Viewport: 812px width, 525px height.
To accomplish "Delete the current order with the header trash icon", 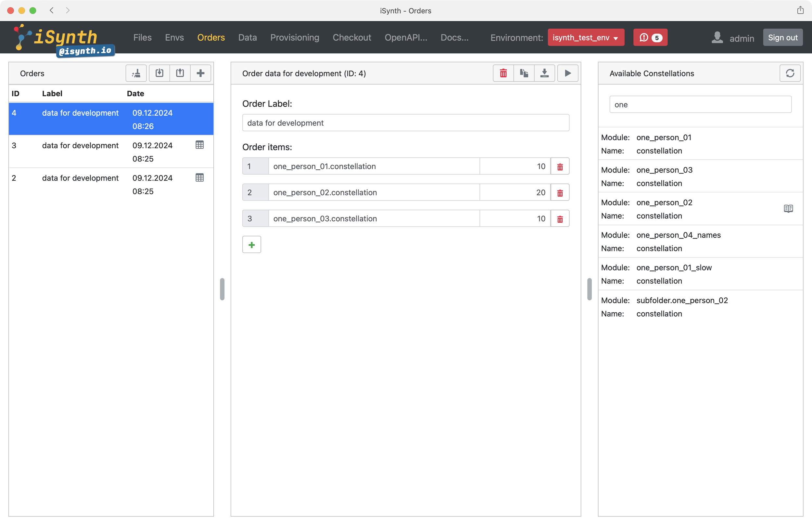I will click(x=503, y=73).
